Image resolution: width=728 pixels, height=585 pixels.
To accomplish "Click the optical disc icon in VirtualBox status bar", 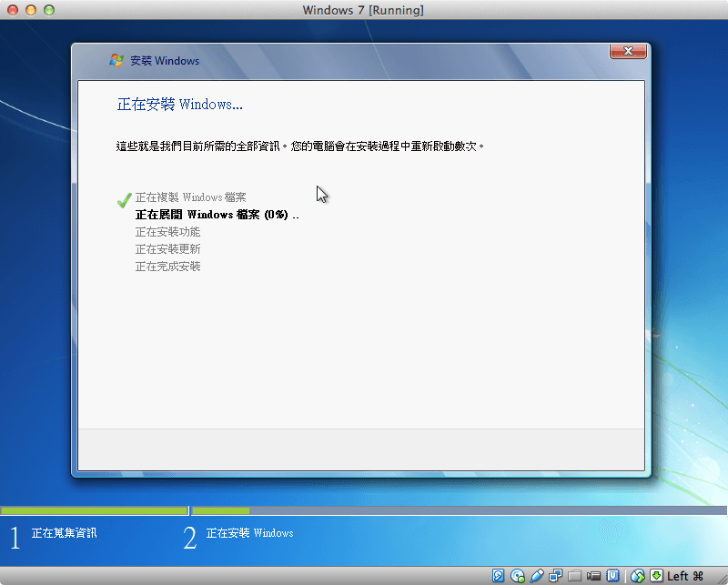I will coord(517,575).
